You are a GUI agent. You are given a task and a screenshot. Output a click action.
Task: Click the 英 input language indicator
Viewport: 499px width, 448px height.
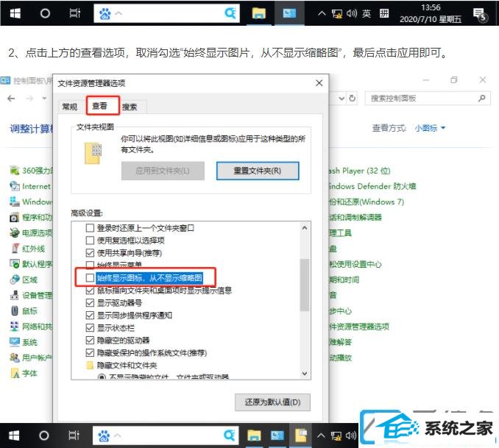pos(367,13)
